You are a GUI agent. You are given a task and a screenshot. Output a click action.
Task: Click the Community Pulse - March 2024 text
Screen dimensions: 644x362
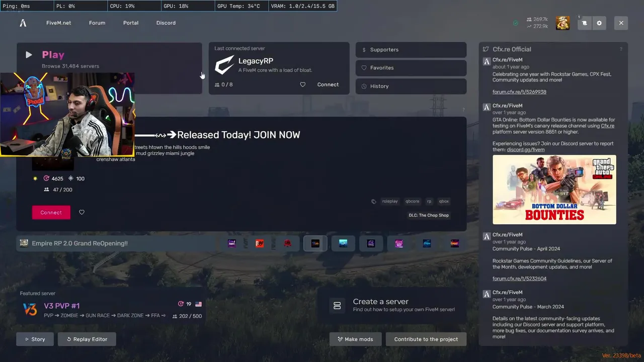pos(528,307)
